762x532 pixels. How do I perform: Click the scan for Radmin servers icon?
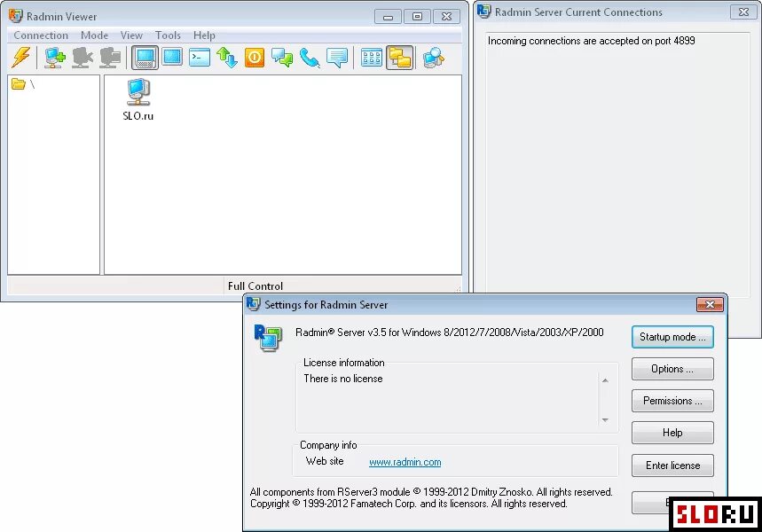coord(434,58)
